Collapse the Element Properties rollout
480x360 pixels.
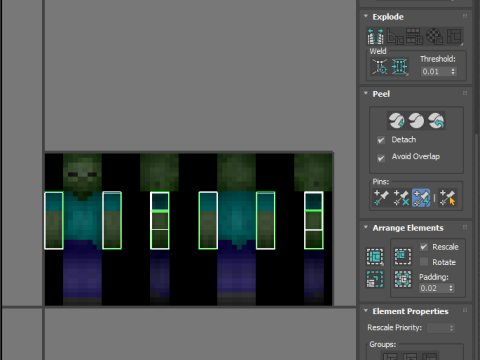click(x=366, y=311)
